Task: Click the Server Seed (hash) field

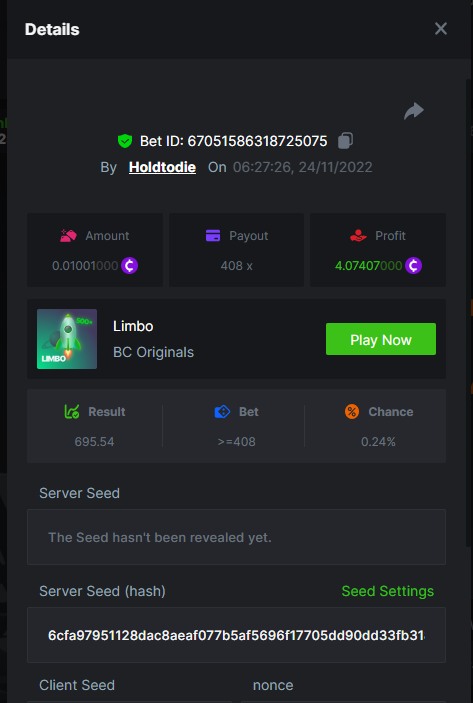Action: [236, 635]
